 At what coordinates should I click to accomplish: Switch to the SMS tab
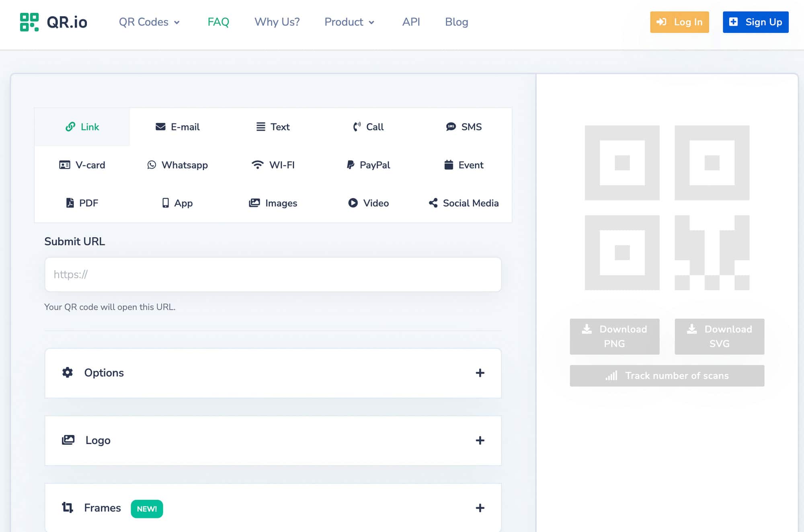pos(464,127)
